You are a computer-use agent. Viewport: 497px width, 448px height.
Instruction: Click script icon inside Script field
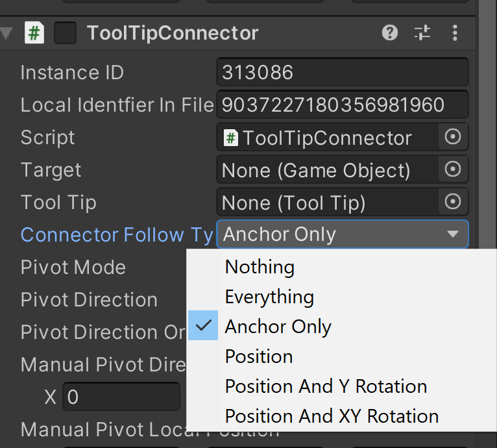pyautogui.click(x=230, y=138)
